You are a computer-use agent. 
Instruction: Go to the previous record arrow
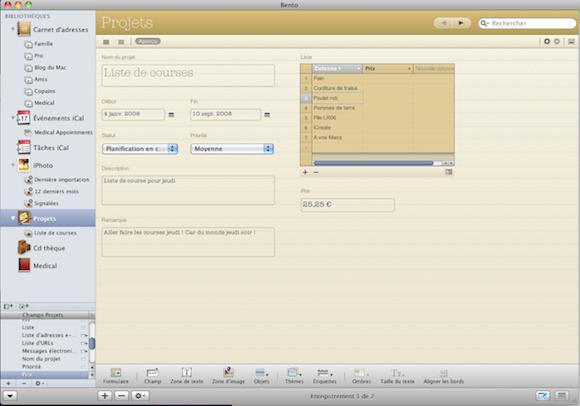tap(444, 23)
